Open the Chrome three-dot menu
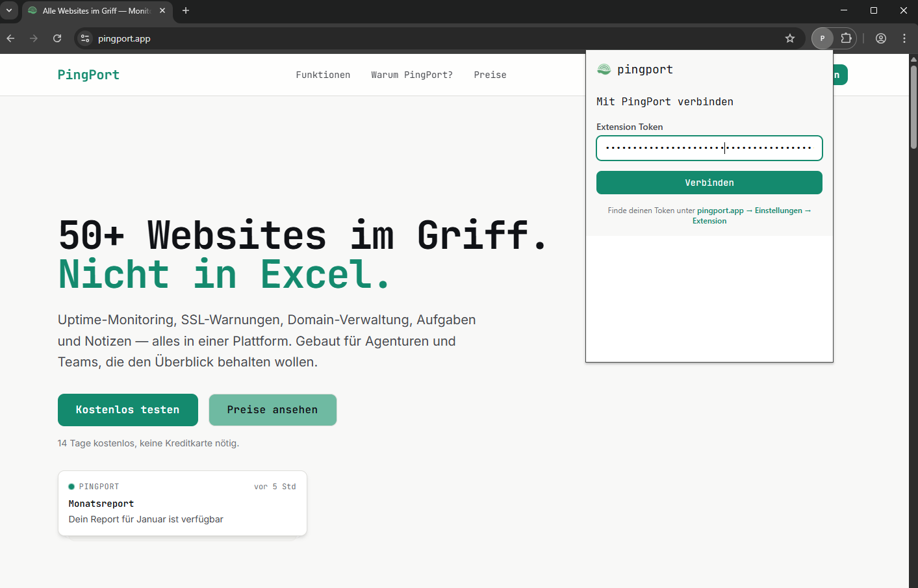918x588 pixels. click(x=904, y=38)
